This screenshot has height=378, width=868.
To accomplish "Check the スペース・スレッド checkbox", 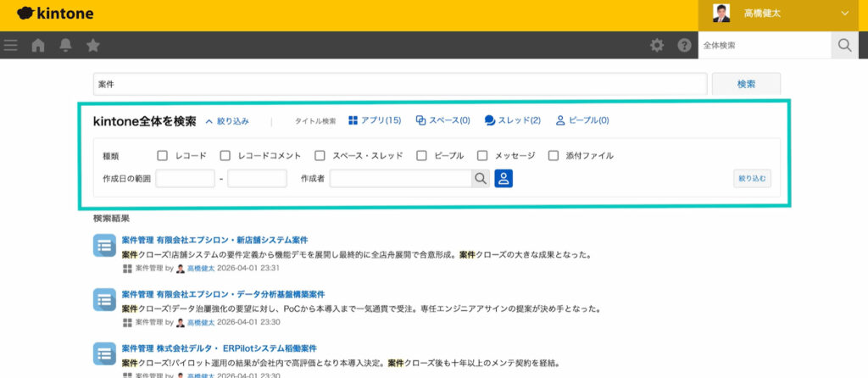I will pyautogui.click(x=320, y=155).
